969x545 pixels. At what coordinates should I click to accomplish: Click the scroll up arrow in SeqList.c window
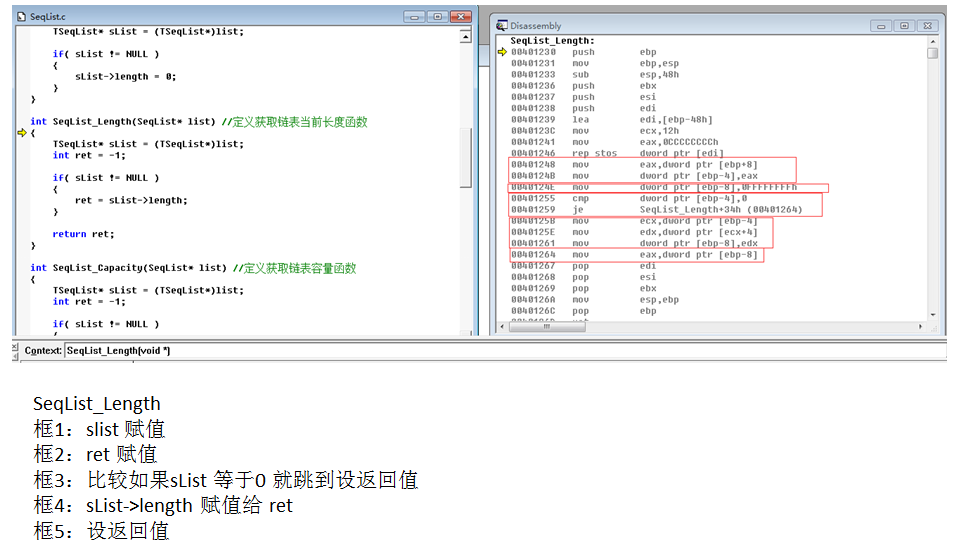coord(466,37)
